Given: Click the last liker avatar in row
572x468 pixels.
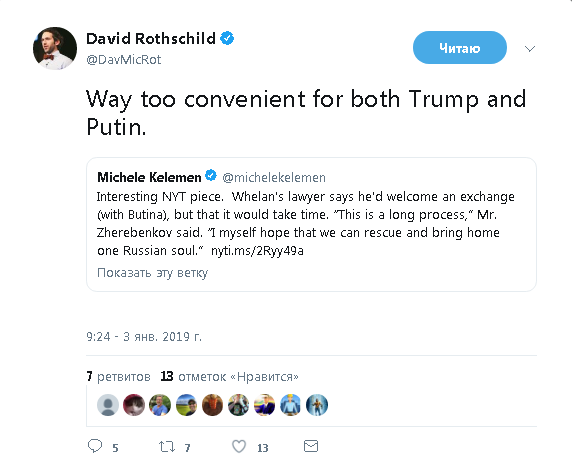Looking at the screenshot, I should pos(317,405).
